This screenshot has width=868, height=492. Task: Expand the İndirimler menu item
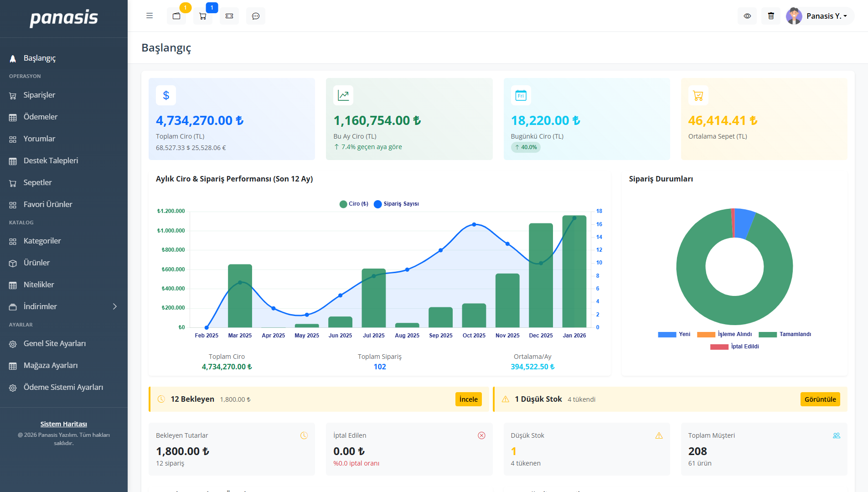[40, 306]
